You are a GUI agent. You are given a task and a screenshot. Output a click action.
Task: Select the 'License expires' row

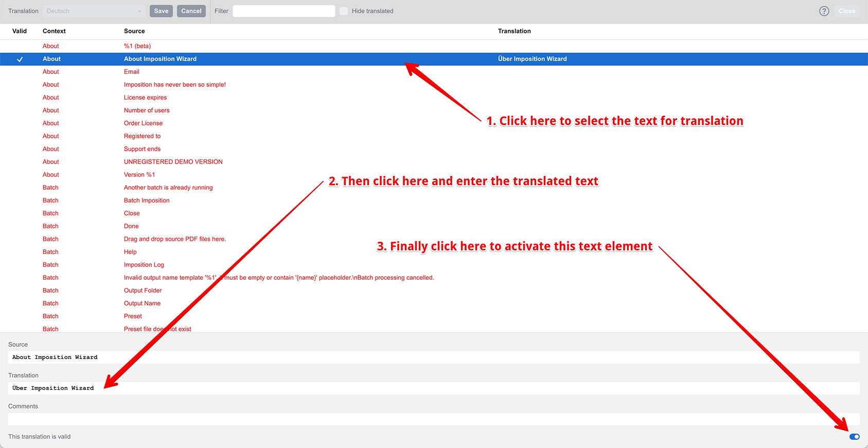pyautogui.click(x=434, y=98)
